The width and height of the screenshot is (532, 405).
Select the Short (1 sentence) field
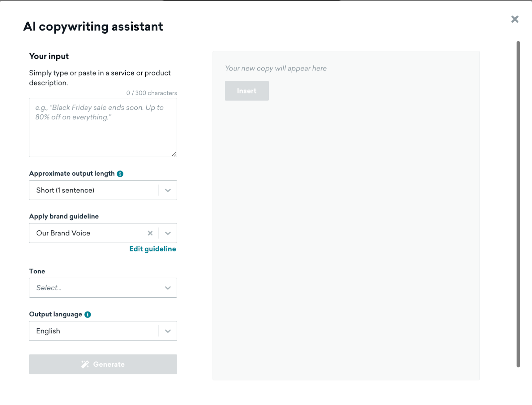coord(103,190)
